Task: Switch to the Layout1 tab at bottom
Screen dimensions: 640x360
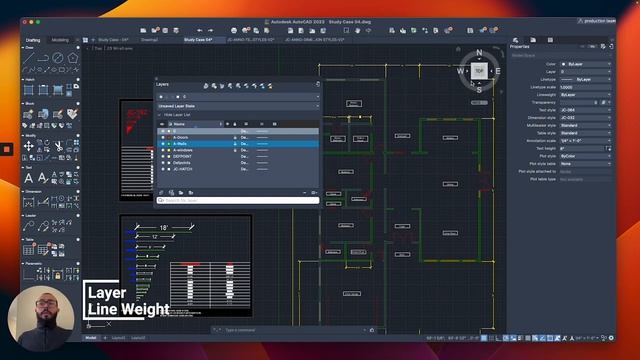Action: [x=118, y=338]
